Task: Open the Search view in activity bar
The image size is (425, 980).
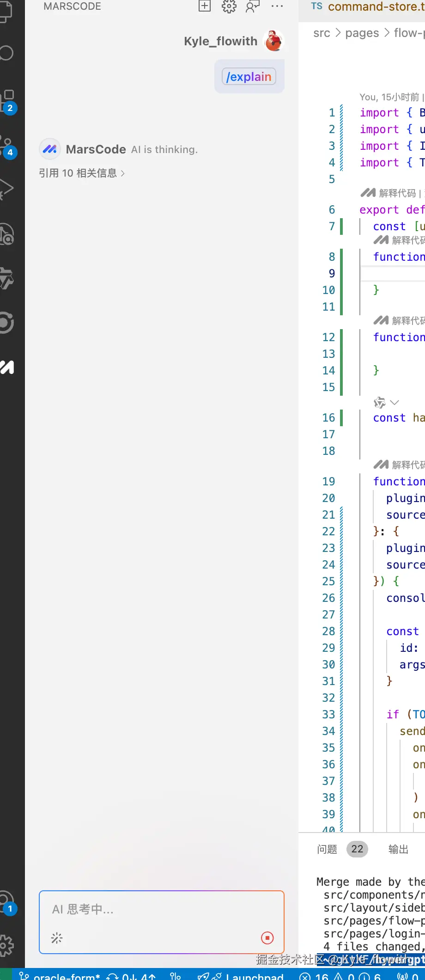Action: coord(6,53)
